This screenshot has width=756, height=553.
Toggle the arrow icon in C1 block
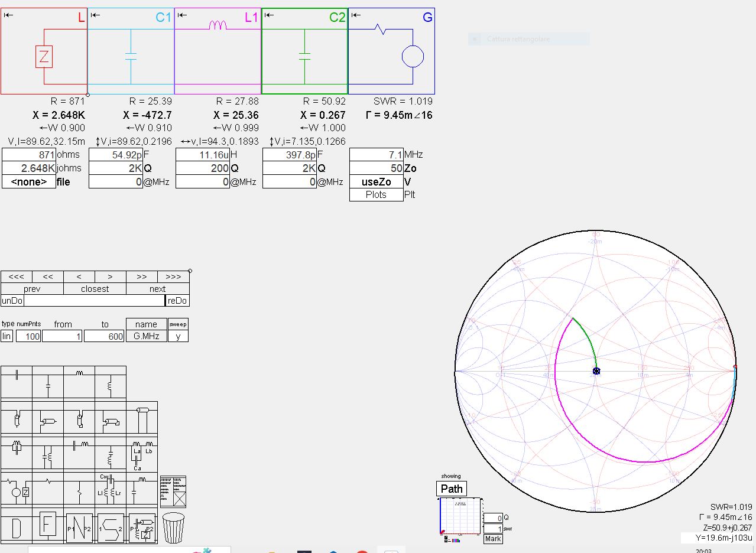click(x=95, y=15)
